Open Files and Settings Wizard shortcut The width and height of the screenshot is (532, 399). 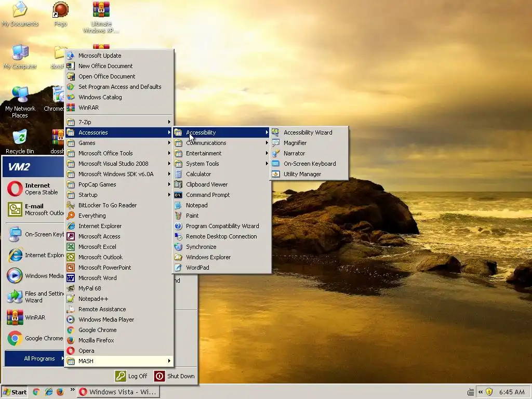pos(34,297)
